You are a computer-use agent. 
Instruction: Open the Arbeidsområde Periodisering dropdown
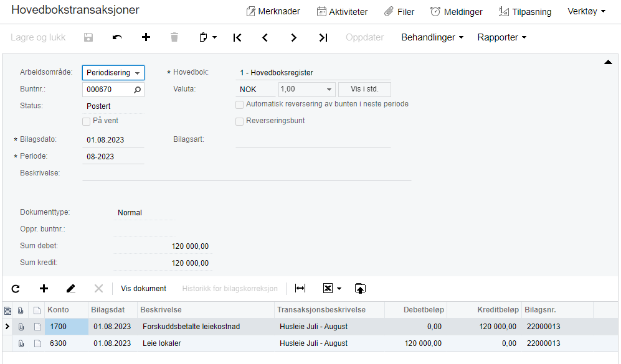pos(113,73)
